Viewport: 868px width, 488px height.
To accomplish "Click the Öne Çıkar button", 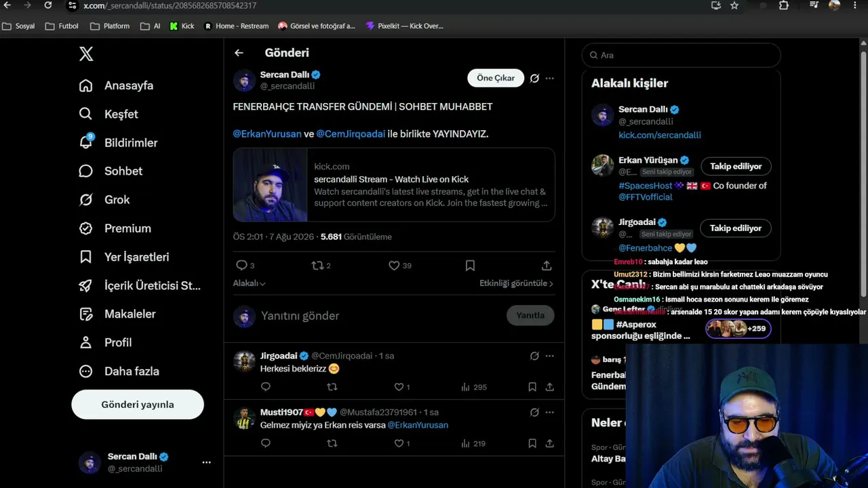I will point(496,78).
